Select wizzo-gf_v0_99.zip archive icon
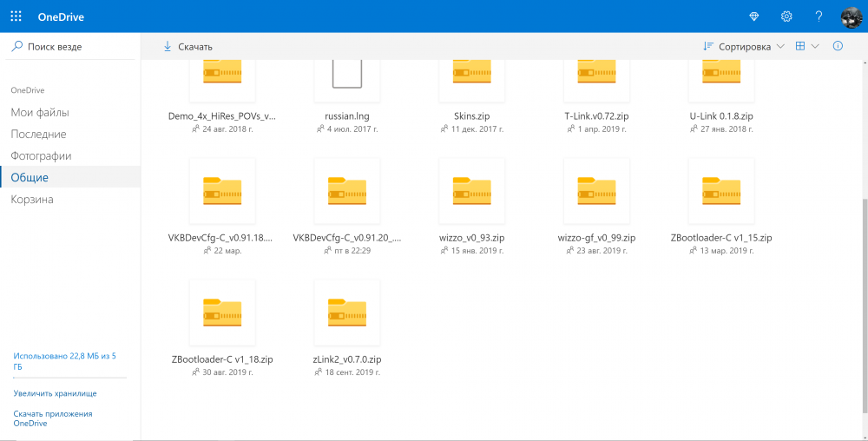868x441 pixels. pyautogui.click(x=597, y=191)
